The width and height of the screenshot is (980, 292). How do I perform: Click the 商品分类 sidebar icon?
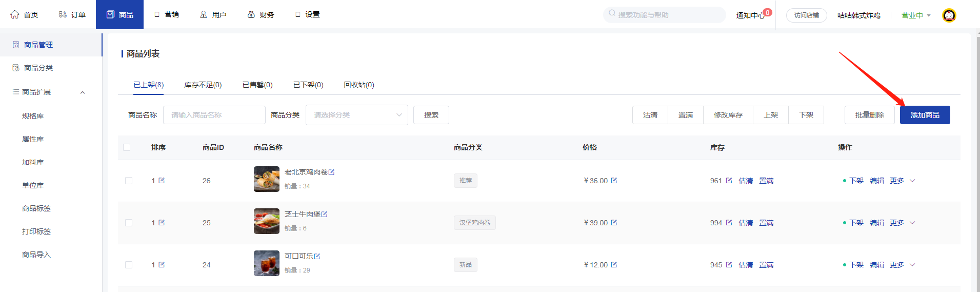tap(16, 68)
